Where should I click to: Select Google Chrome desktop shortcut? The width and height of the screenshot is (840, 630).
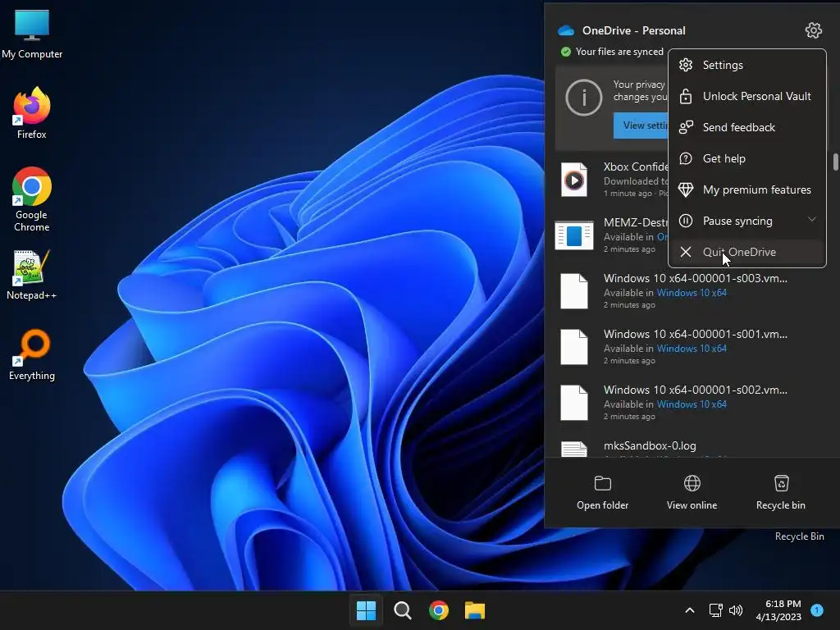point(32,199)
